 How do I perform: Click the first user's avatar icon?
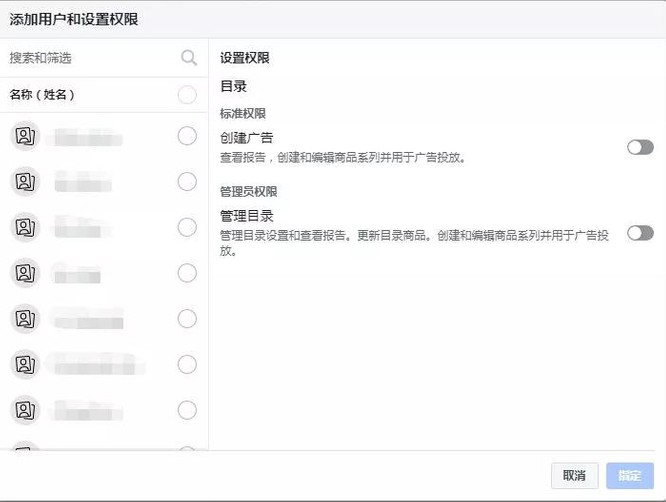pos(25,137)
